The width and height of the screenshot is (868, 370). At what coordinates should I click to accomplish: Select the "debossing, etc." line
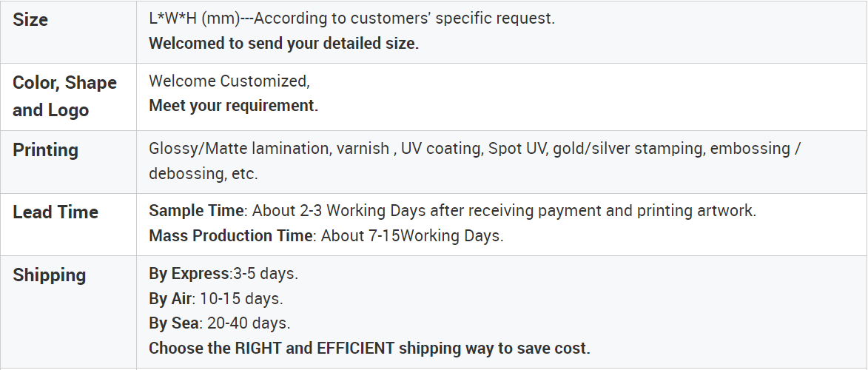click(203, 174)
